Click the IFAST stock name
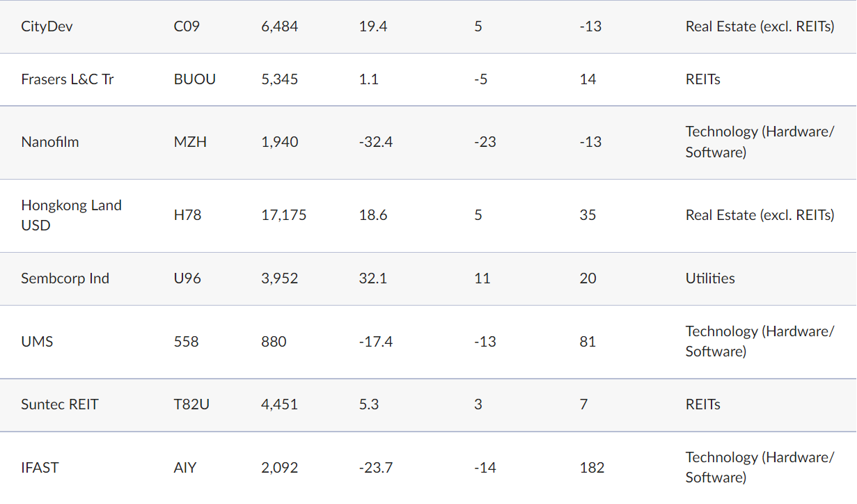 40,468
